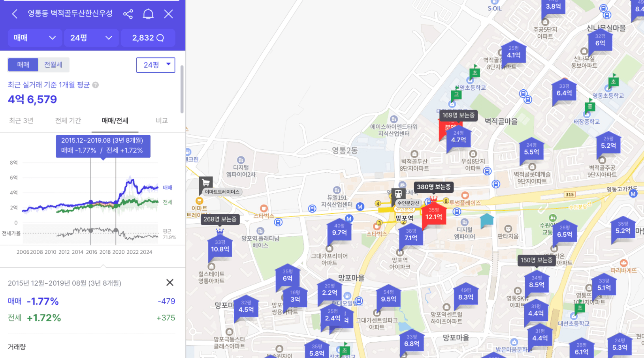Expand the outlined 24평 size selector
The width and height of the screenshot is (644, 358).
156,65
